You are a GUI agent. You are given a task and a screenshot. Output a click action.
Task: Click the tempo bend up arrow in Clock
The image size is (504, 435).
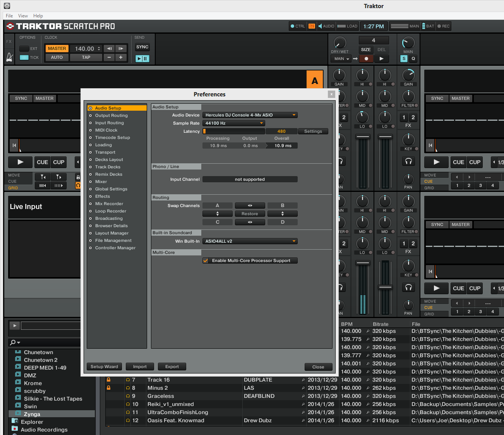121,48
